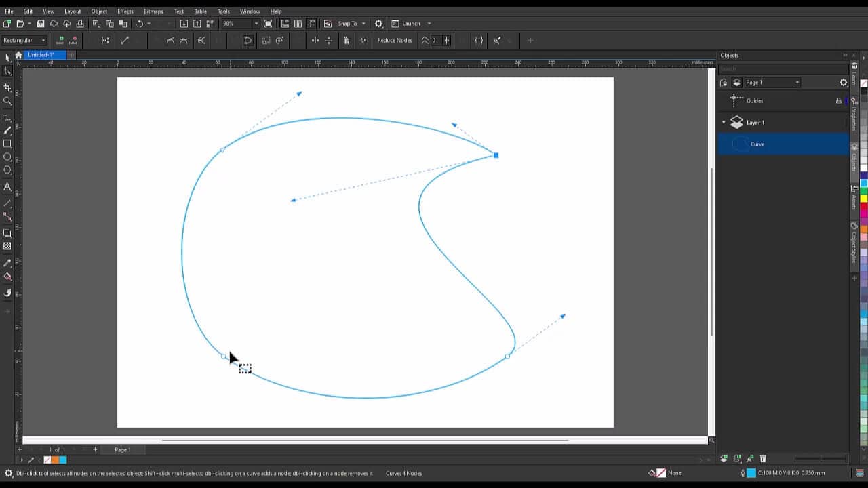
Task: Click the Objects panel search field
Action: (783, 69)
